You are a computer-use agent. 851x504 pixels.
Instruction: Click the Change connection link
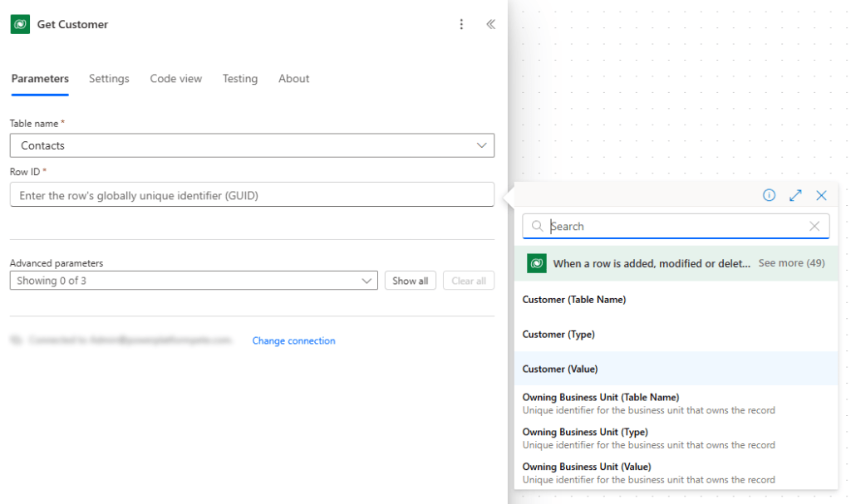(293, 340)
